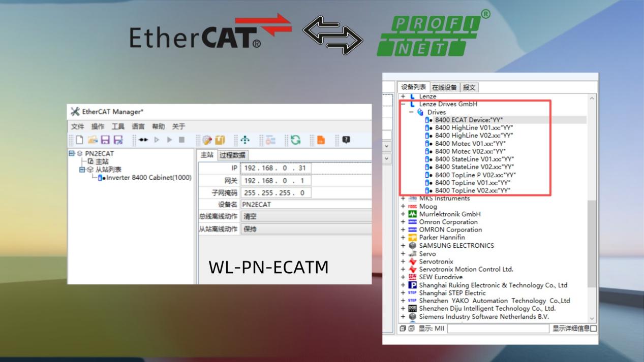Screen dimensions: 644x362
Task: Select 主站 in the project tree
Action: 102,161
